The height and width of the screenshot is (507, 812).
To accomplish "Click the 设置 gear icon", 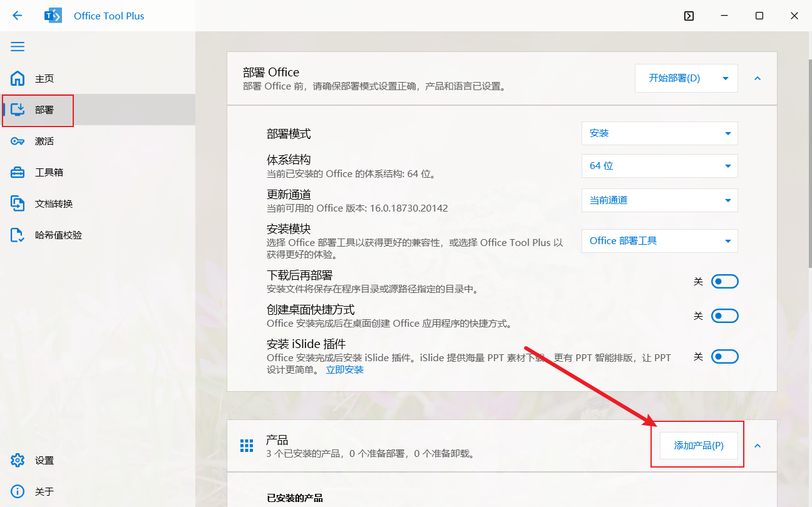I will (18, 460).
